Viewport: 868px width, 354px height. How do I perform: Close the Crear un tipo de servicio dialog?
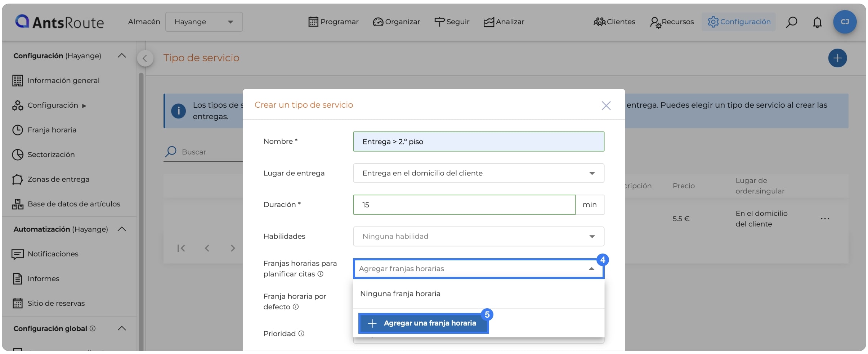606,106
